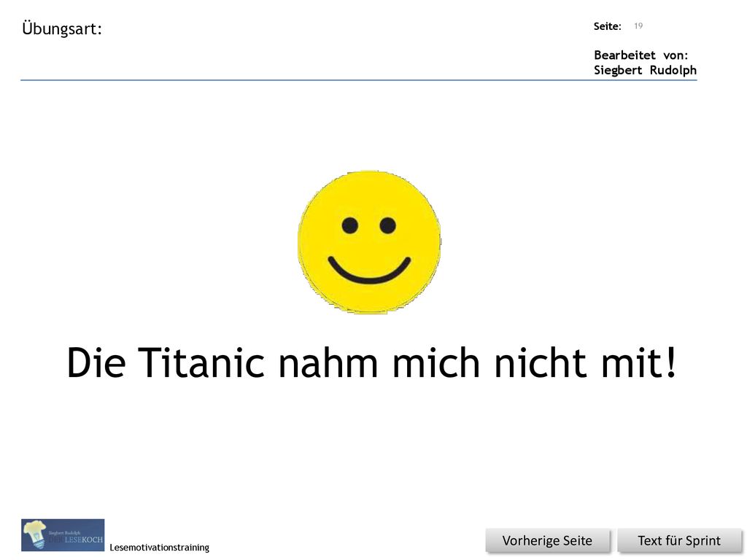This screenshot has height=560, width=747.
Task: Click the 'Vorherige Seite' button
Action: pyautogui.click(x=547, y=540)
